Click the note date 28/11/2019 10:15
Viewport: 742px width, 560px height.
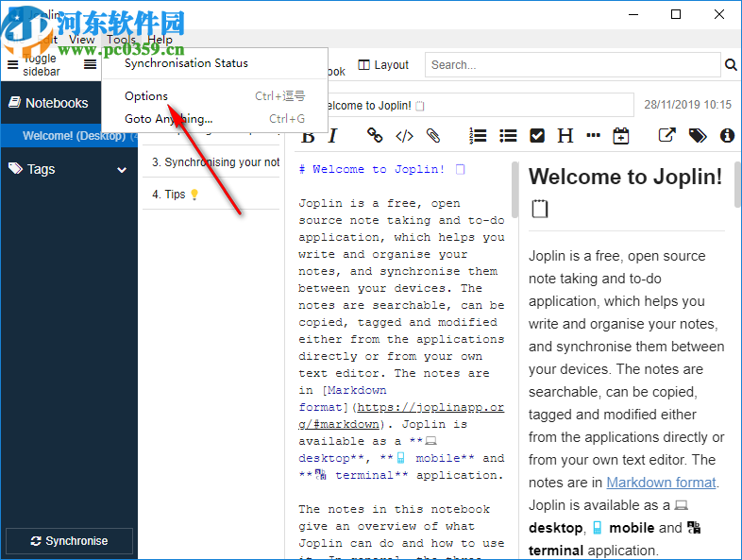(x=687, y=105)
